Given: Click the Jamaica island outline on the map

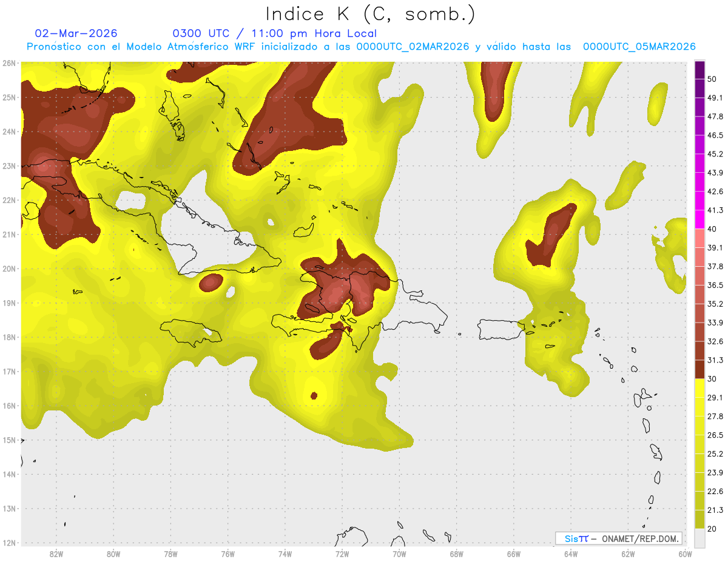Looking at the screenshot, I should click(191, 333).
